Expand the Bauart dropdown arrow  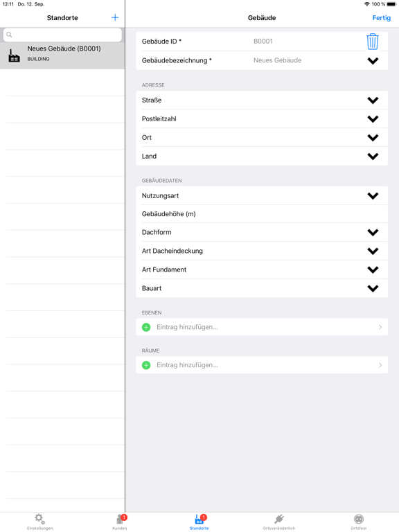pyautogui.click(x=373, y=288)
